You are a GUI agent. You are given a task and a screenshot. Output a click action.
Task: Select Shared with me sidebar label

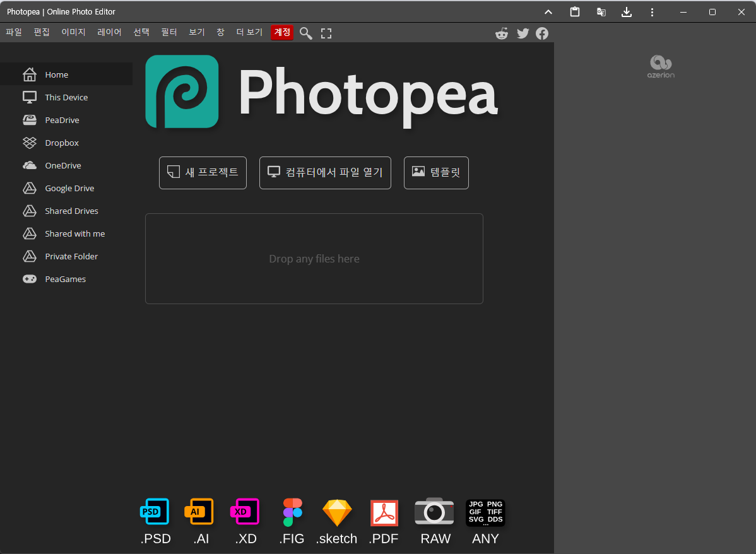(74, 233)
